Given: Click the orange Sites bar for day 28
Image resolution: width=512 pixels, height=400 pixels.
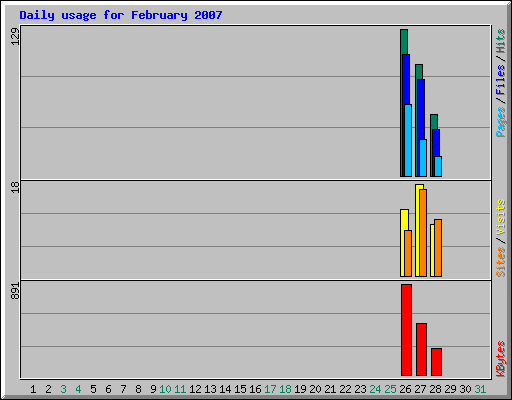Looking at the screenshot, I should [x=438, y=248].
